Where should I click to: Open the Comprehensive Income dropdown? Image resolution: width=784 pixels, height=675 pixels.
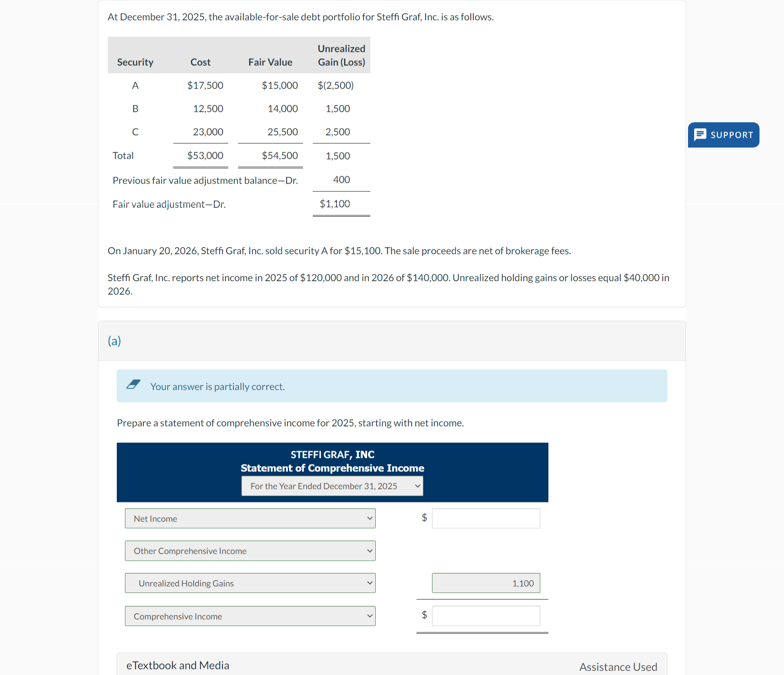(250, 616)
